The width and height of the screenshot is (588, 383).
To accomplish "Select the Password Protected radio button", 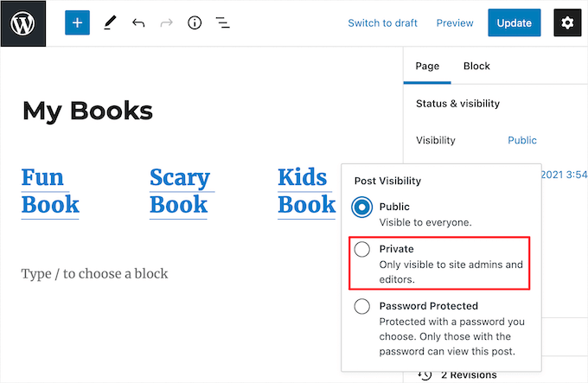I will click(x=363, y=306).
